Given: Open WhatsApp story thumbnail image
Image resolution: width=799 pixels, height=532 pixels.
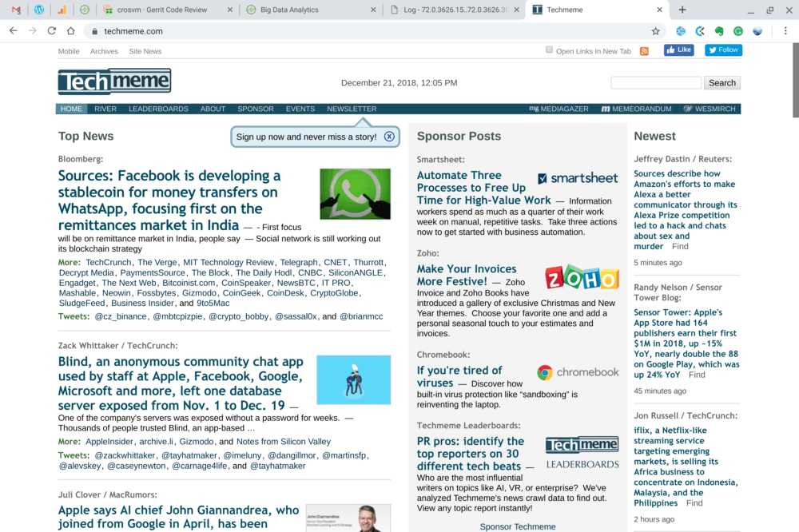Looking at the screenshot, I should click(356, 194).
